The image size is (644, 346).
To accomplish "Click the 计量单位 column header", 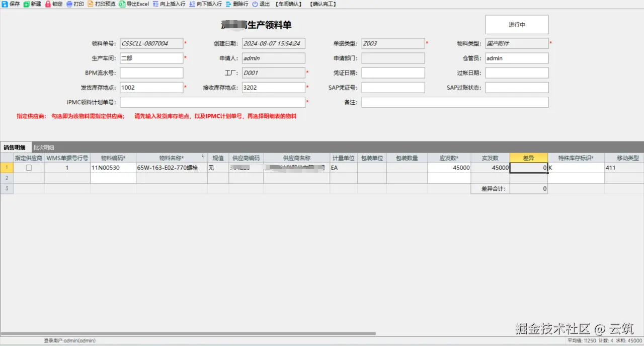I will pyautogui.click(x=344, y=158).
